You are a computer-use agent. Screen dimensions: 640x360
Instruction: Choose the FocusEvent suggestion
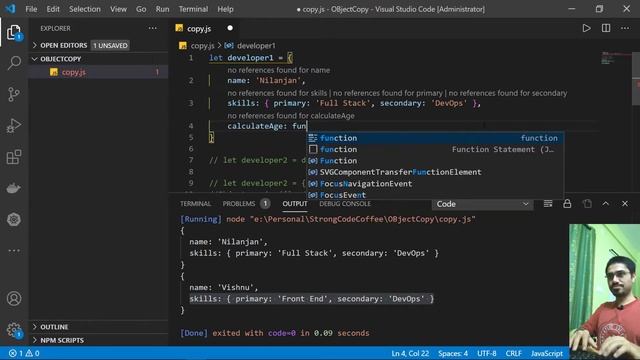(435, 195)
